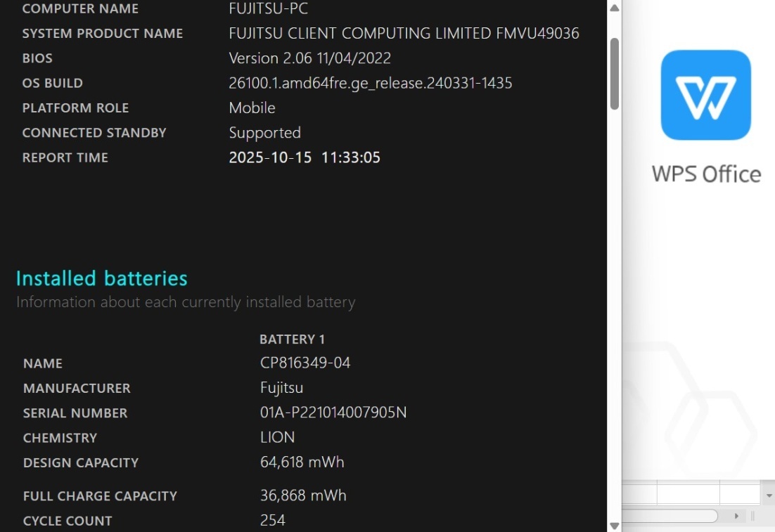Click the OS build version string
This screenshot has height=532, width=775.
click(370, 83)
